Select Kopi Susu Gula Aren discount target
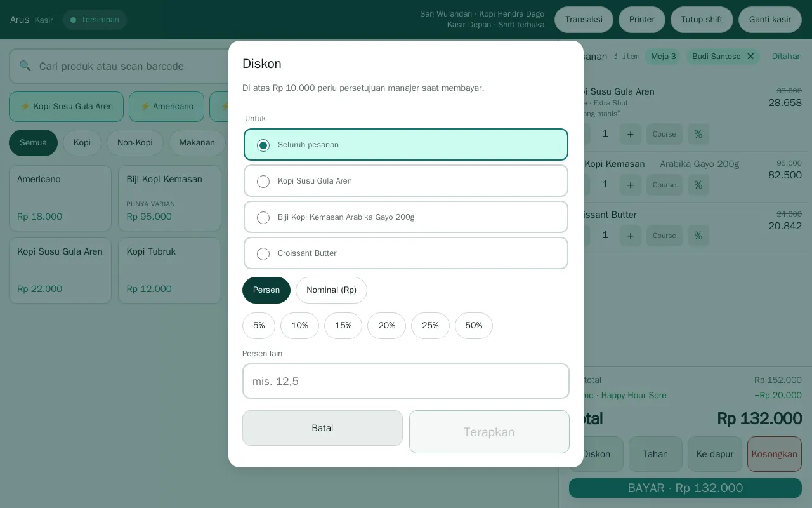 (x=406, y=181)
